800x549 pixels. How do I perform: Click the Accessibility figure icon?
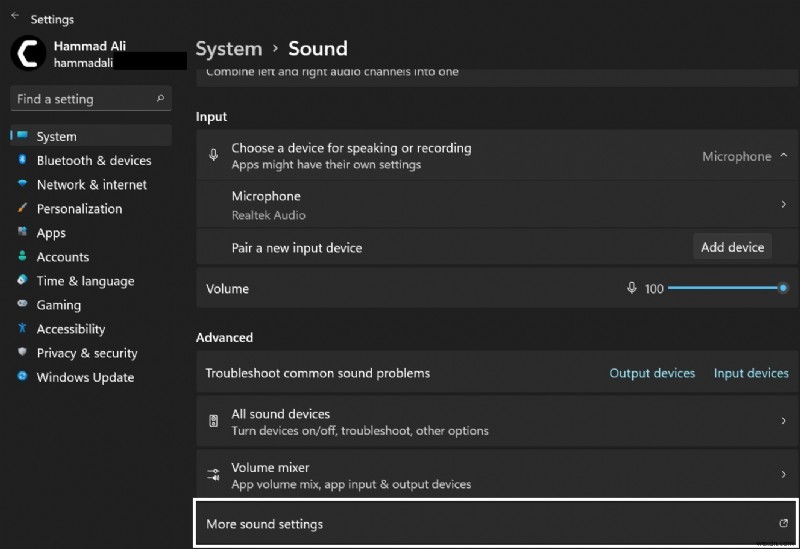click(22, 328)
